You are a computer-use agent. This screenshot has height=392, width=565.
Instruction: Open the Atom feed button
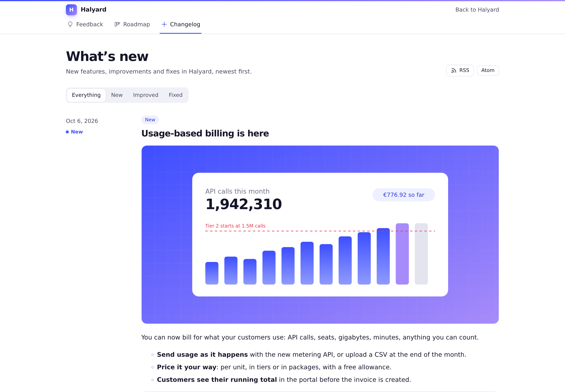[488, 71]
